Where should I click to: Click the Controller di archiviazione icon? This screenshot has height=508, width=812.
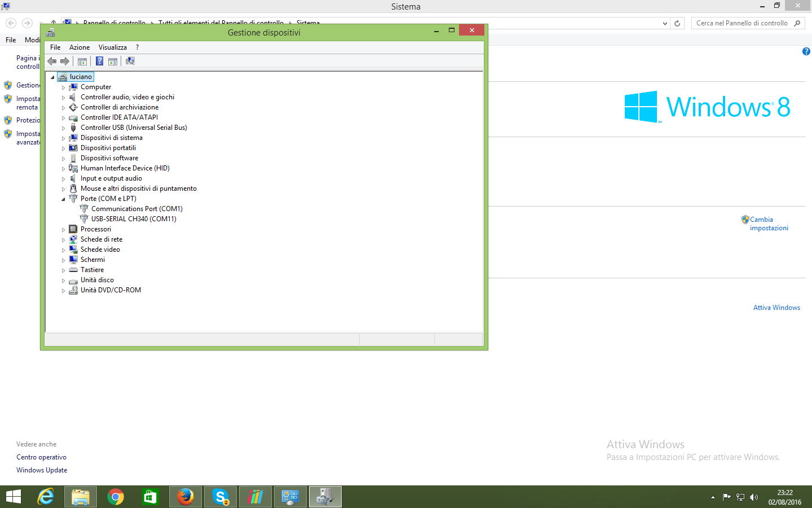pyautogui.click(x=73, y=107)
